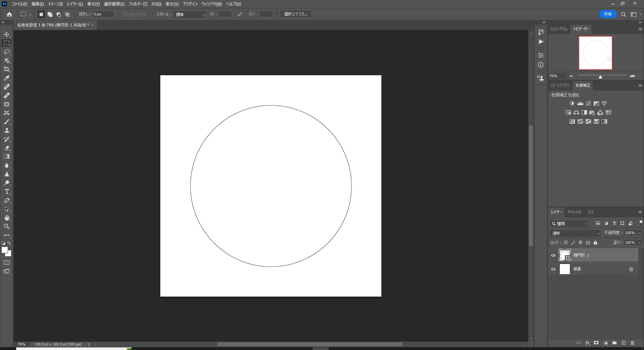Click the navigator zoom slider handle
Screen dimensions: 644x350
point(600,77)
